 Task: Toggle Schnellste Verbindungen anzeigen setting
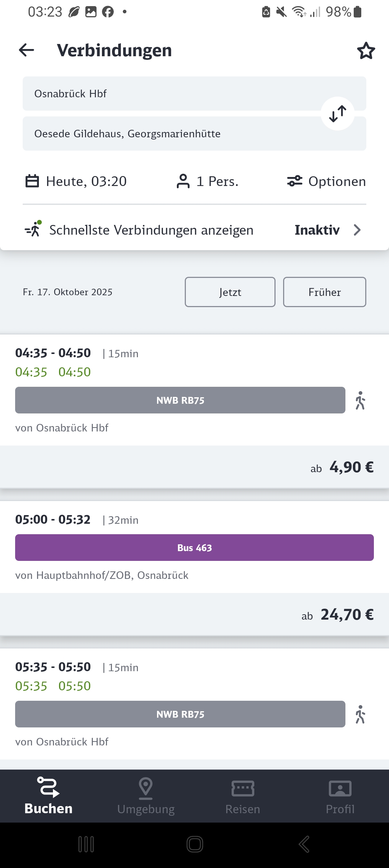tap(151, 230)
